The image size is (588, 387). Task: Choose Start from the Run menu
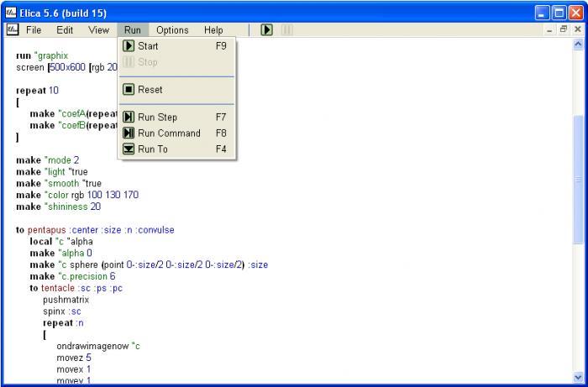click(x=176, y=46)
